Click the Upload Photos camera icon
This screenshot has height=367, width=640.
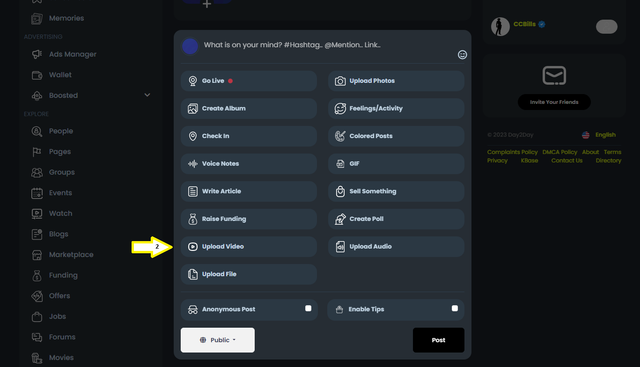[340, 81]
